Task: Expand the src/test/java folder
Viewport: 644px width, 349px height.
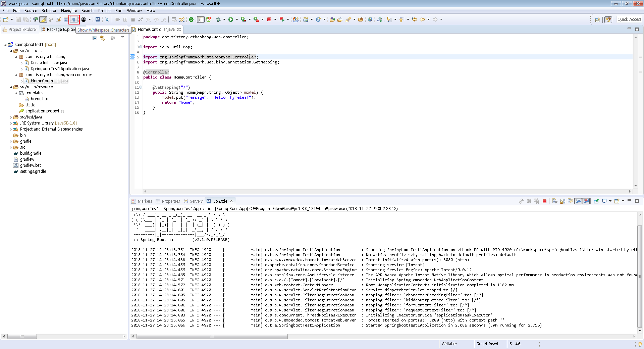Action: 11,117
